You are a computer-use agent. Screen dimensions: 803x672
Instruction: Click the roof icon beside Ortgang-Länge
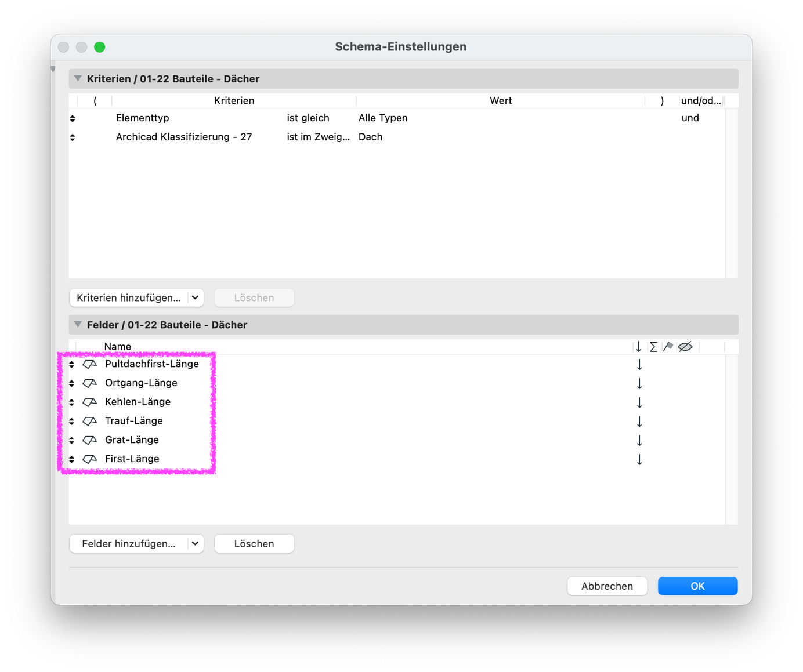click(89, 383)
